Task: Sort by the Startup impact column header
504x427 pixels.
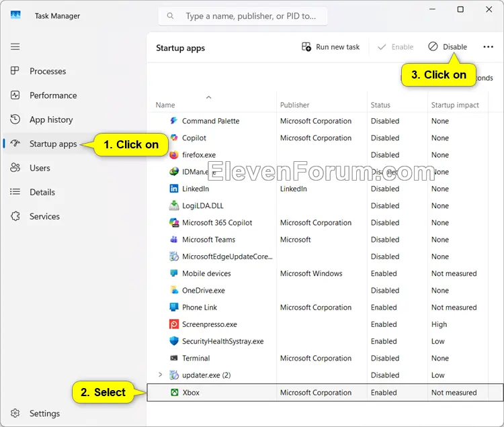Action: (455, 105)
